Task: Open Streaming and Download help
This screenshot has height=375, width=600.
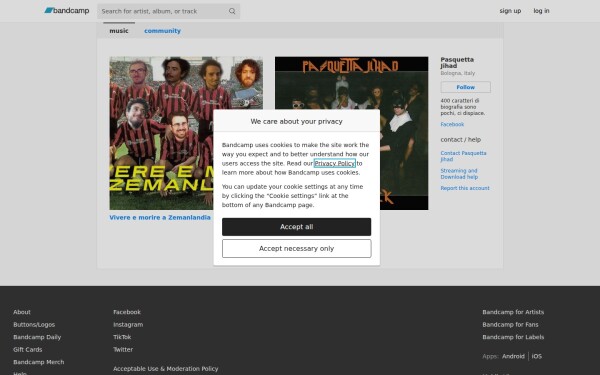Action: [x=459, y=174]
